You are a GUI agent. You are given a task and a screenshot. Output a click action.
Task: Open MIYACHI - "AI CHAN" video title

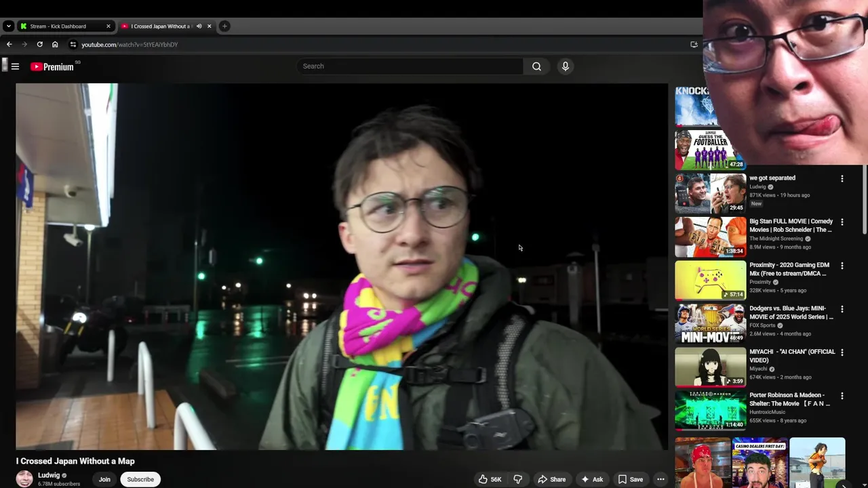(792, 356)
